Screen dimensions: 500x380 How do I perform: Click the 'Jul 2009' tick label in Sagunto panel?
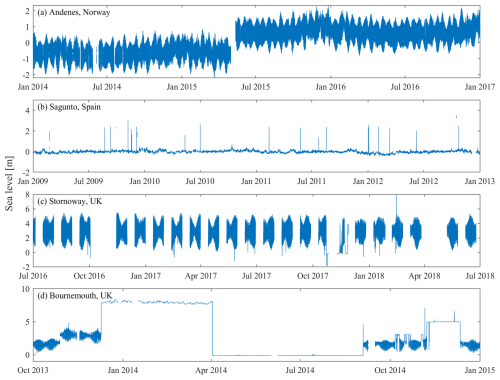coord(88,181)
